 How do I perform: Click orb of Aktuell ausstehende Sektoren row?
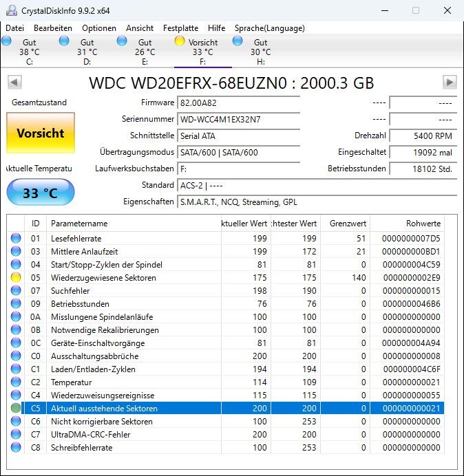(16, 409)
